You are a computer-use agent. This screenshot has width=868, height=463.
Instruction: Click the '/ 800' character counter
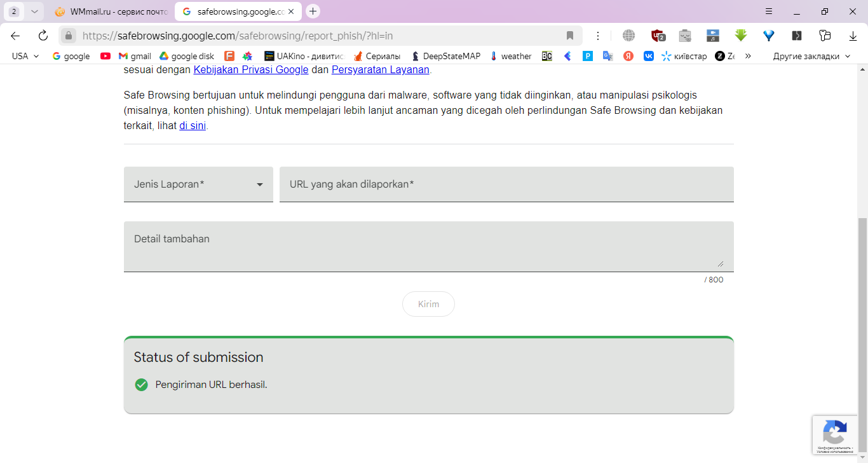click(714, 280)
